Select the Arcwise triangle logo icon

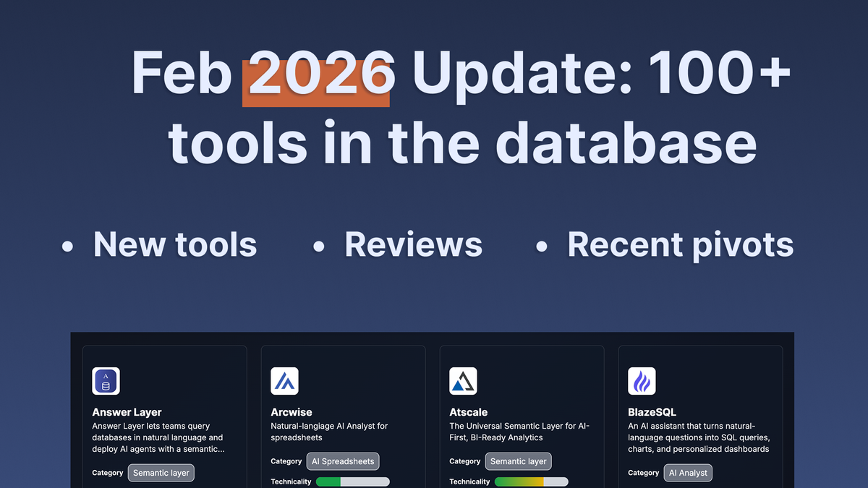pyautogui.click(x=285, y=381)
